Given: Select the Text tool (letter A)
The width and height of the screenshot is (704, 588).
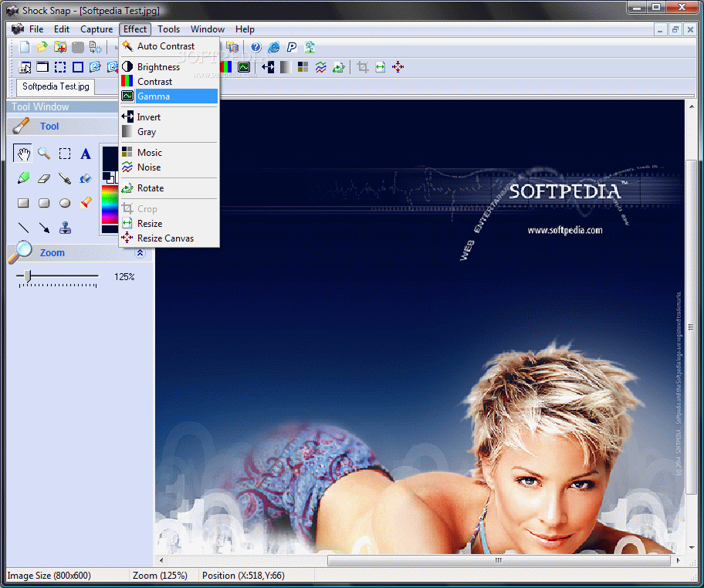Looking at the screenshot, I should pyautogui.click(x=86, y=154).
